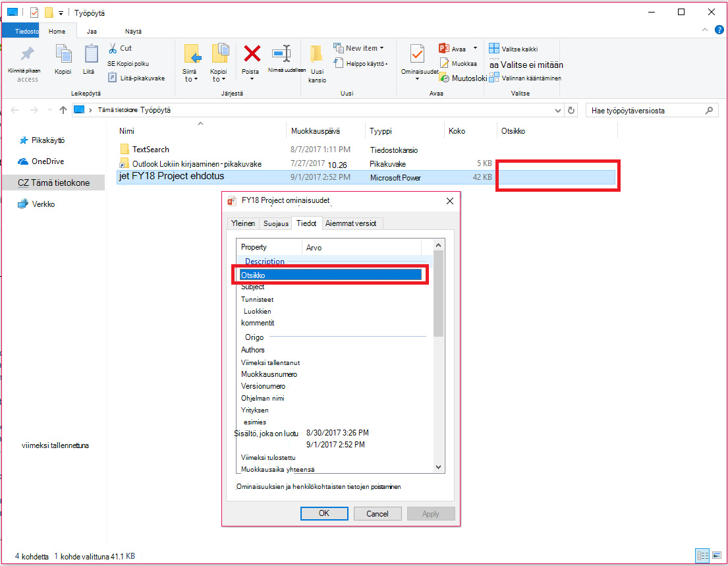Click the Cut scissors icon
Screen dimensions: 728x566
click(113, 48)
